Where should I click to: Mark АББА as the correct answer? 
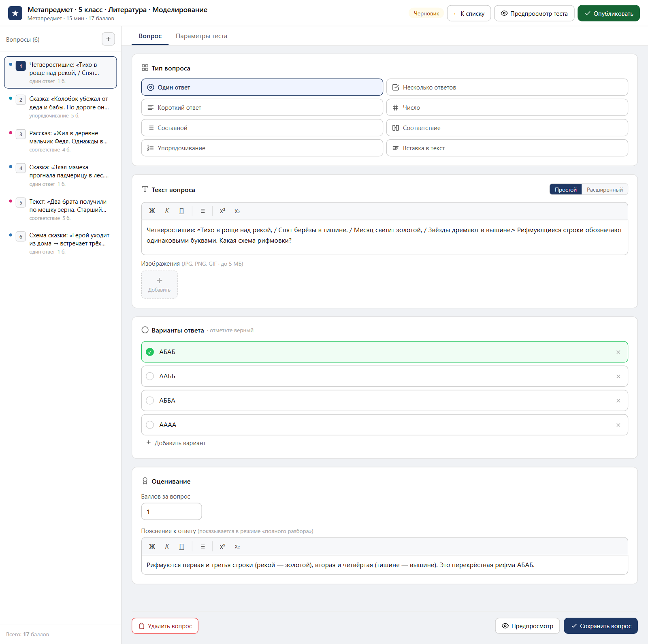[150, 401]
